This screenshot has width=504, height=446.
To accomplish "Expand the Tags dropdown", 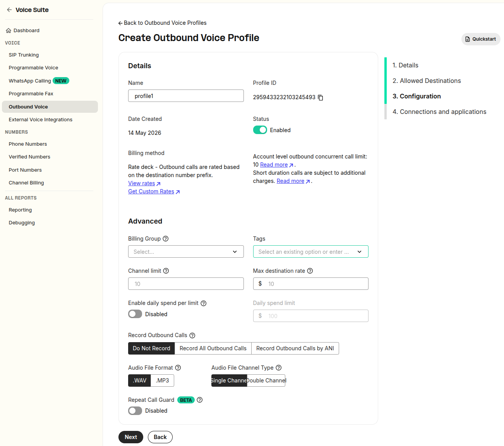I will pyautogui.click(x=311, y=251).
